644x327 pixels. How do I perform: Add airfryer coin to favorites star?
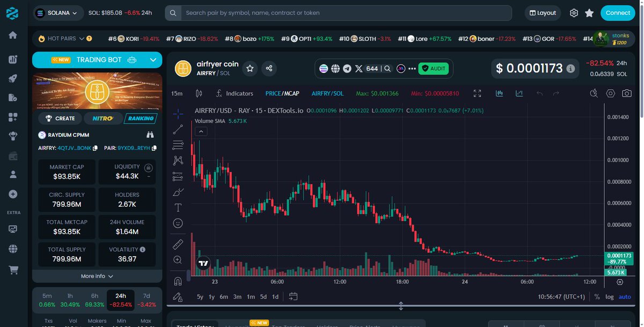click(250, 68)
